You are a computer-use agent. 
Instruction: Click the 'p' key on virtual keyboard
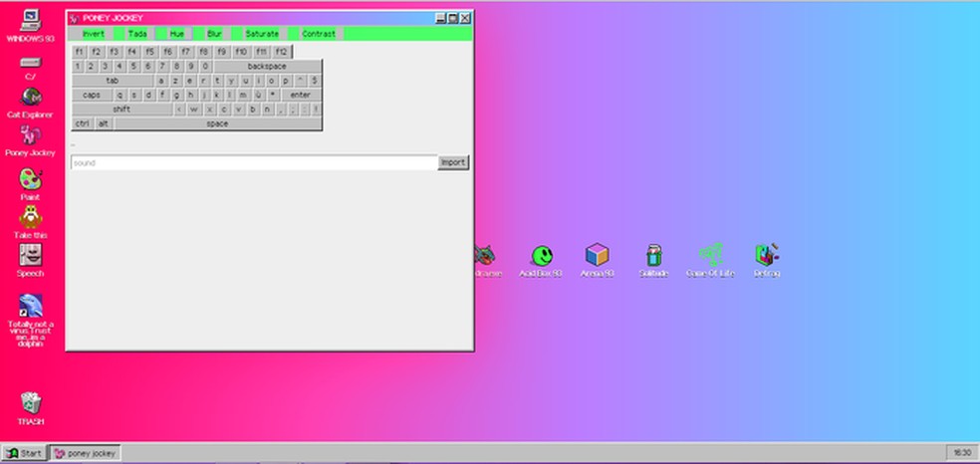point(286,81)
